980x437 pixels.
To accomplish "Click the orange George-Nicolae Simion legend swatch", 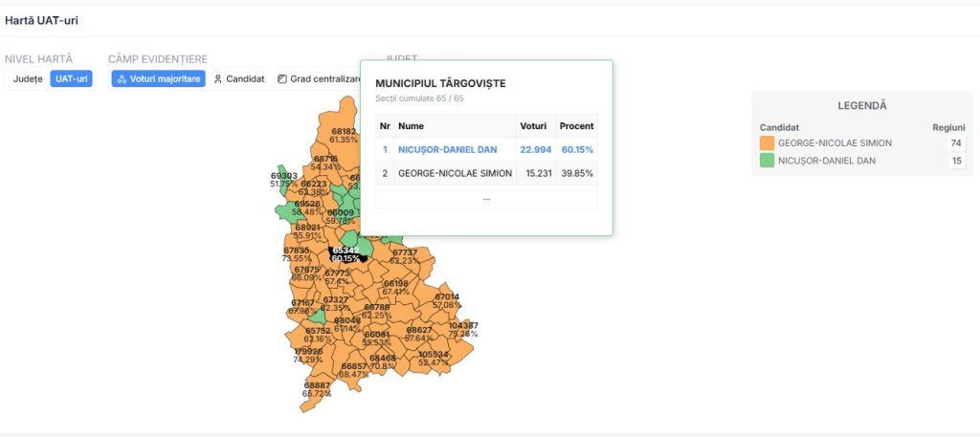I will tap(767, 143).
